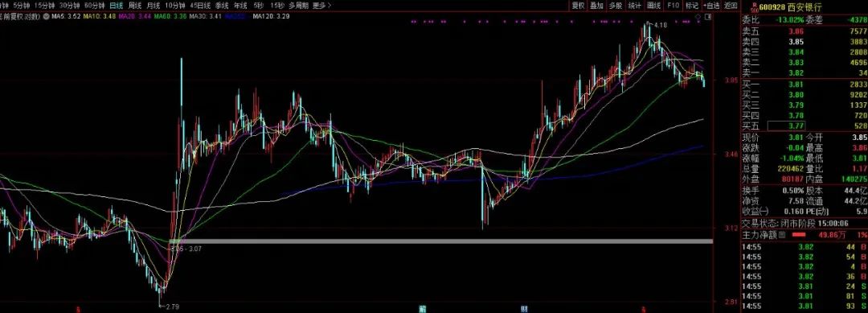This screenshot has width=868, height=313.
Task: Open the 复权 adjustment options
Action: tap(578, 6)
